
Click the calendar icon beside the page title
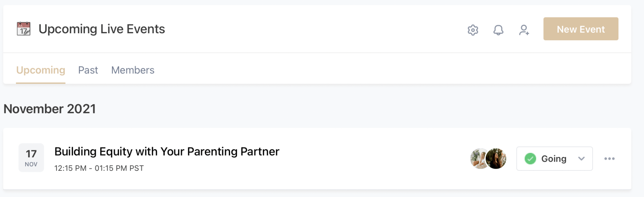[23, 29]
